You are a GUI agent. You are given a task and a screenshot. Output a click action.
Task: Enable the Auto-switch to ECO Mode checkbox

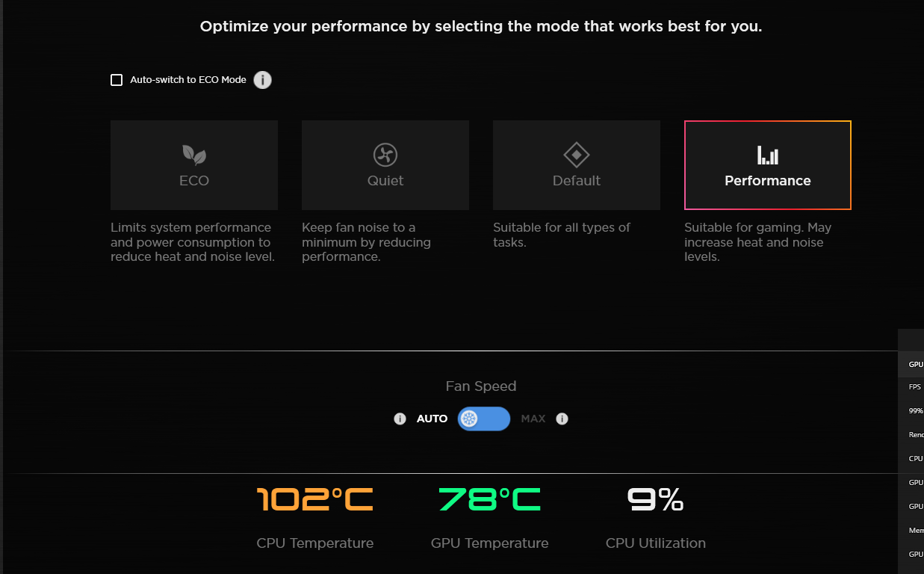coord(117,80)
